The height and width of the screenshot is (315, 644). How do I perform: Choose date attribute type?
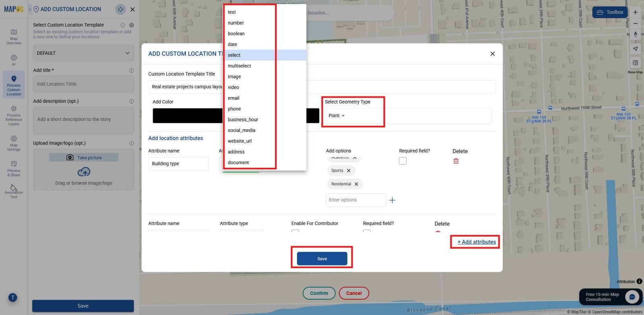pos(265,44)
